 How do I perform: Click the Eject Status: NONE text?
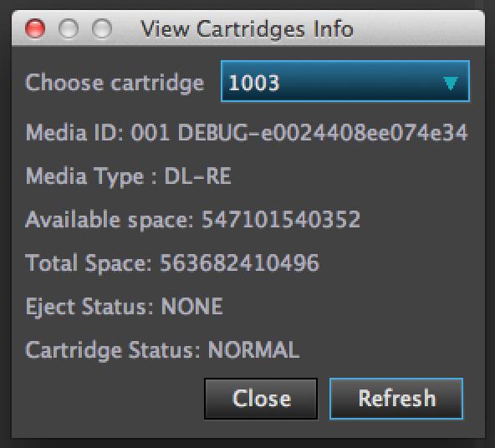pos(124,307)
